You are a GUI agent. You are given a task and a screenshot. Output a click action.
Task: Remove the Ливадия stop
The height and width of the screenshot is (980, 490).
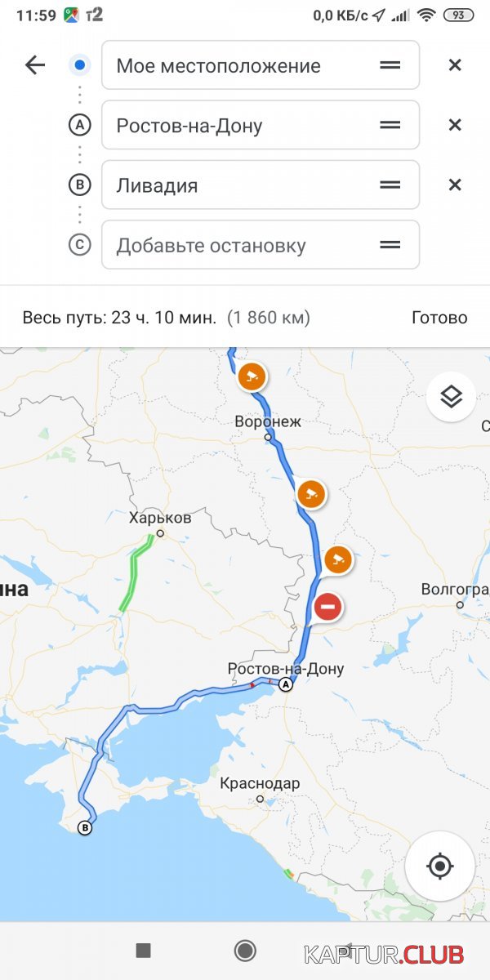[455, 185]
